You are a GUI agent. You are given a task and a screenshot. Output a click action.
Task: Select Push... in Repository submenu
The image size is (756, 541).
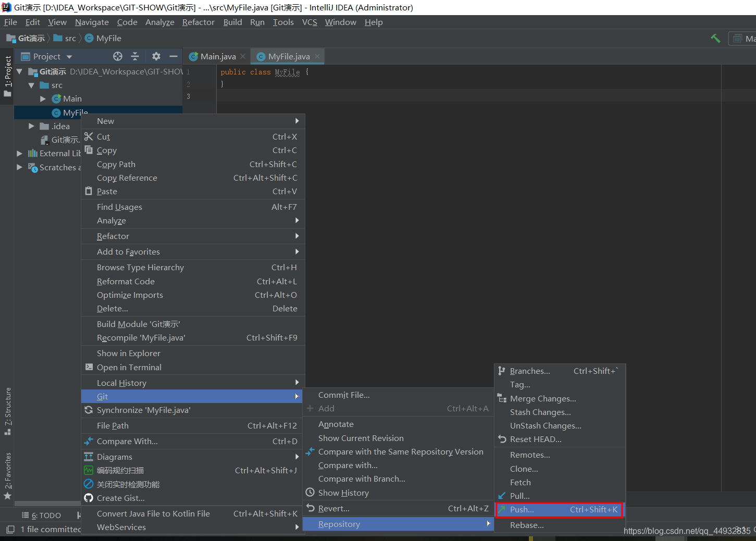559,509
